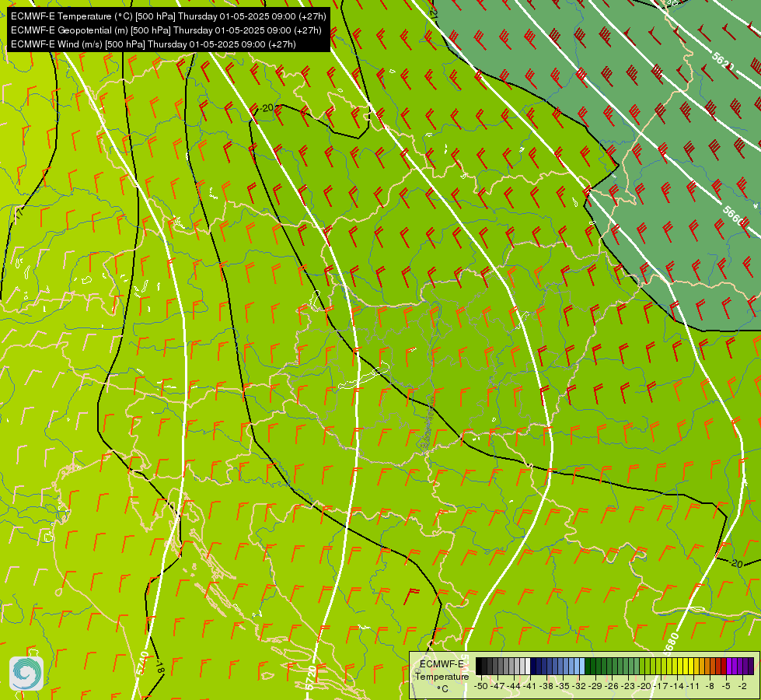Click the -44 legend tick value
The height and width of the screenshot is (700, 761).
click(x=514, y=686)
